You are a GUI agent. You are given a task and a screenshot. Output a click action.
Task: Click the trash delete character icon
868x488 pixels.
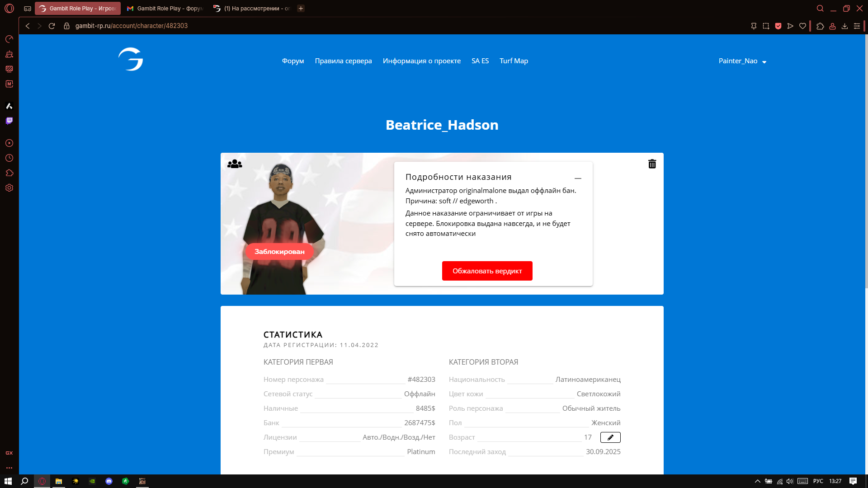click(652, 164)
